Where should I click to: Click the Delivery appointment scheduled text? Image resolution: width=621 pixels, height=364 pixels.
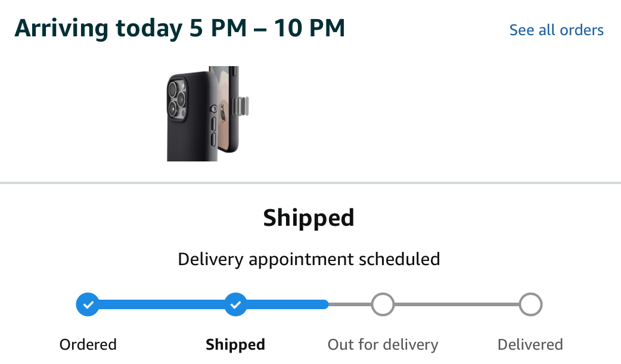tap(309, 259)
